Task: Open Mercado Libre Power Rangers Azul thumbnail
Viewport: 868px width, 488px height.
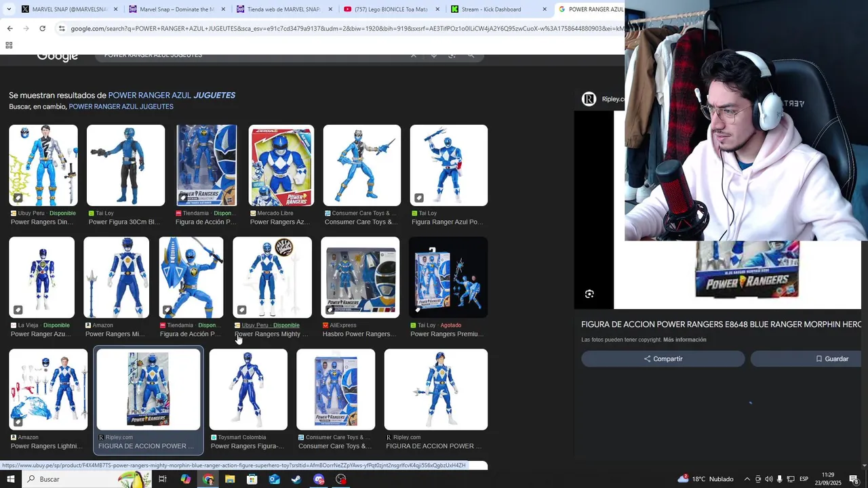Action: 281,165
